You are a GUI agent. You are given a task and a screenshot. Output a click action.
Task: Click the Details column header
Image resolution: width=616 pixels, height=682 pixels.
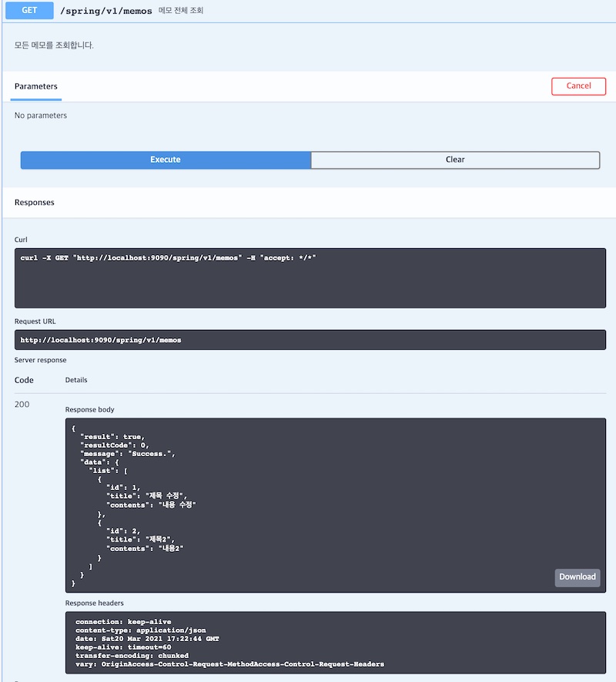coord(76,380)
